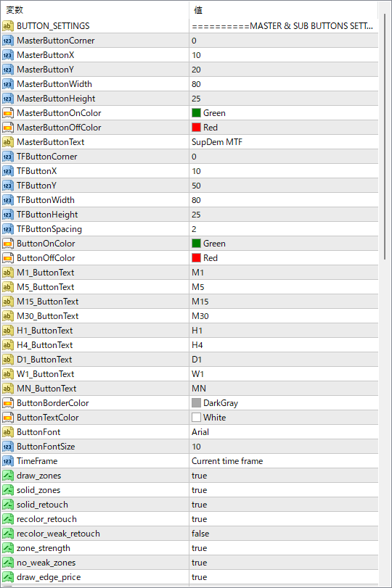This screenshot has width=392, height=588.
Task: Select the M15_ButtonText variable row
Action: [x=189, y=302]
